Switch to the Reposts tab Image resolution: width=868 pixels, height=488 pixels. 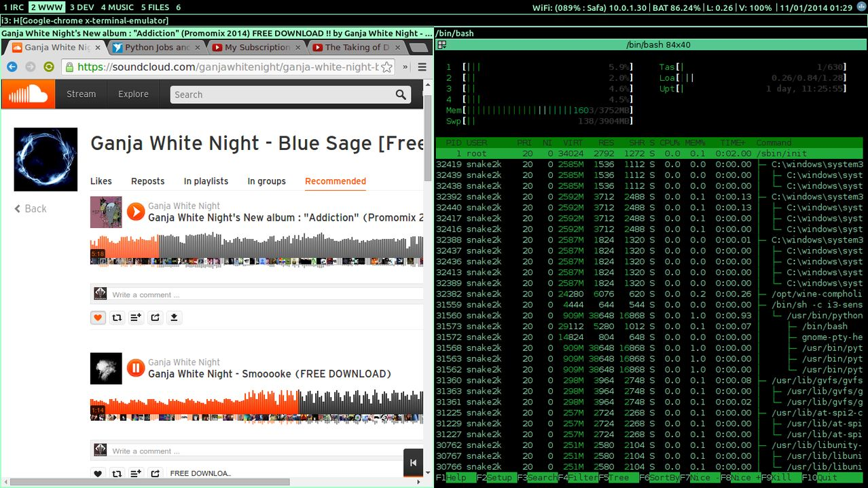coord(148,181)
